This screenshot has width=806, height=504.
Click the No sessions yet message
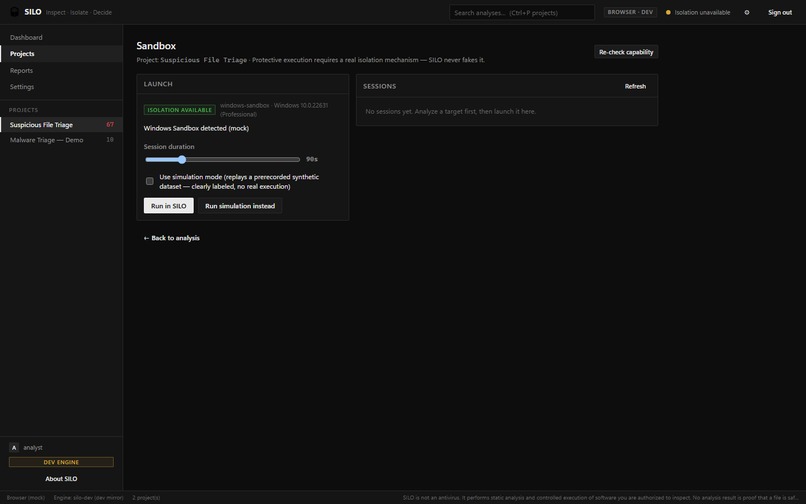(450, 111)
